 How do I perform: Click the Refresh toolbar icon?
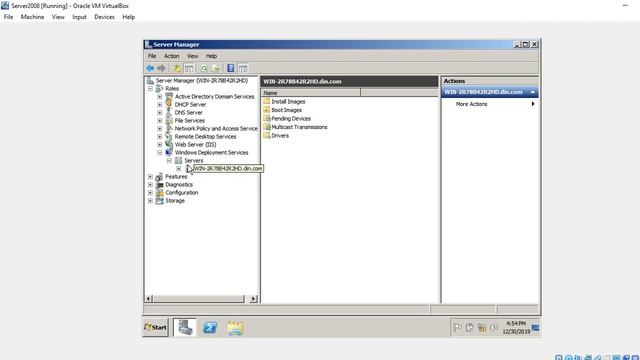pyautogui.click(x=204, y=68)
